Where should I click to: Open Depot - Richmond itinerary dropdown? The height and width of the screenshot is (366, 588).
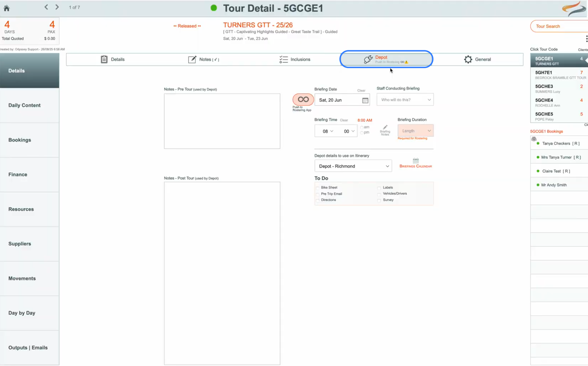(353, 166)
